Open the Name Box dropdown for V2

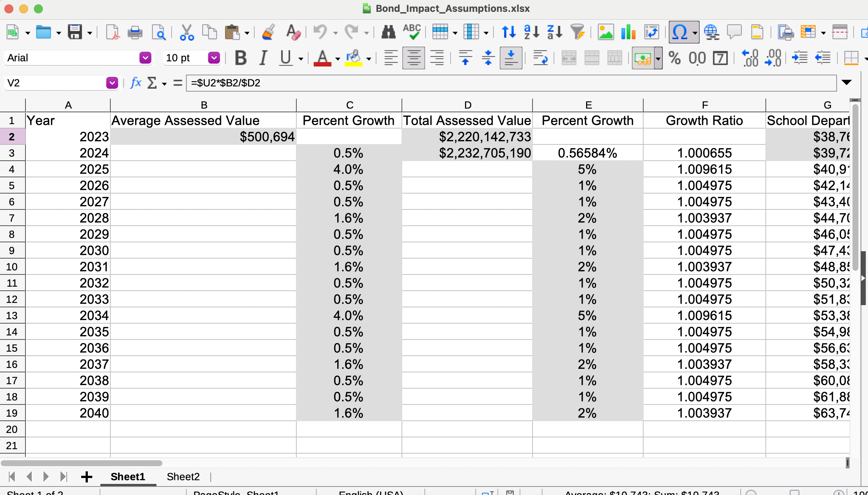click(x=112, y=83)
